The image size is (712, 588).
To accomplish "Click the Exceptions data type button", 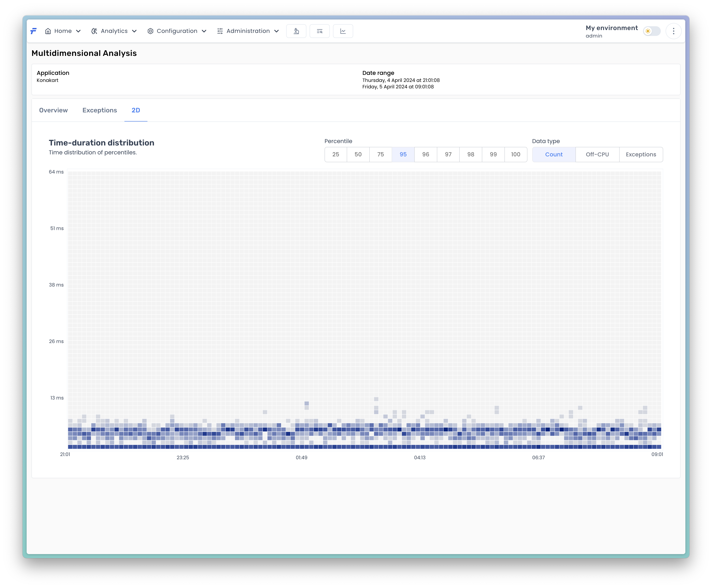I will click(x=641, y=154).
